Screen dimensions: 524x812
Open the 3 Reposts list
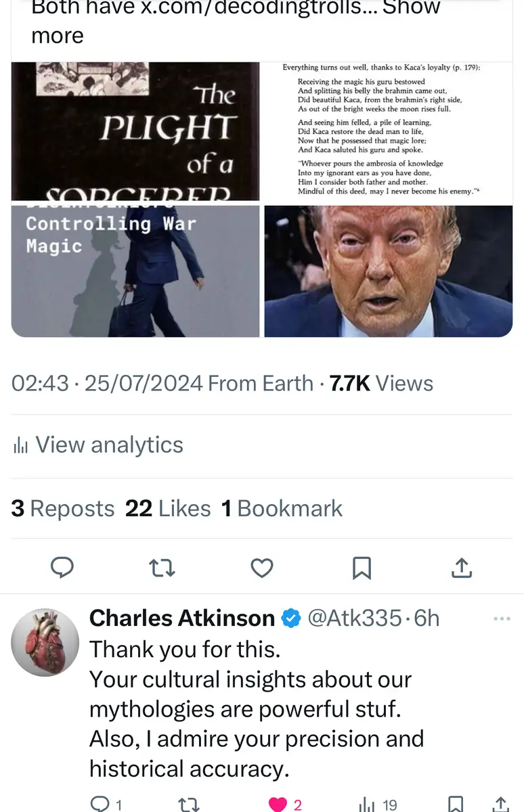click(63, 508)
